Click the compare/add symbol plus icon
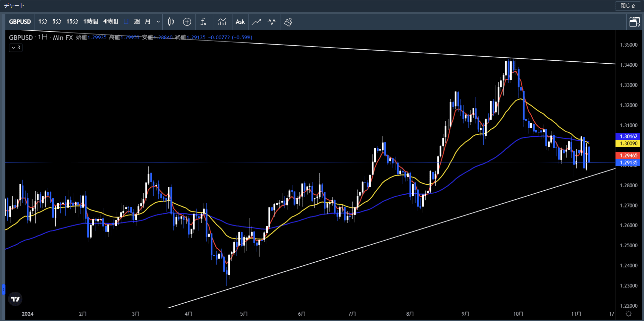The height and width of the screenshot is (321, 644). coord(187,22)
